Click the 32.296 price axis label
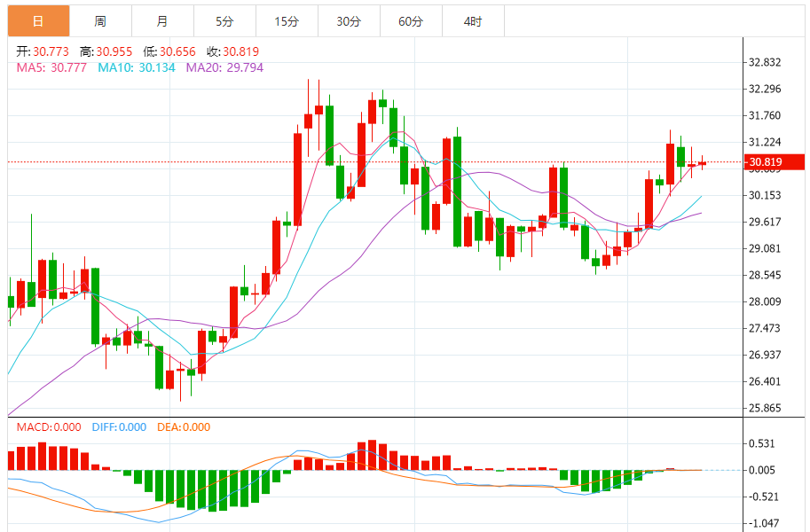The height and width of the screenshot is (532, 810). click(765, 89)
